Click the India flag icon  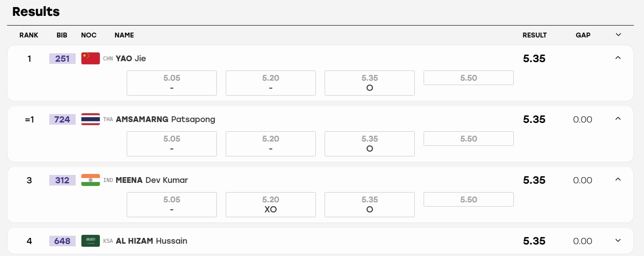tap(91, 180)
